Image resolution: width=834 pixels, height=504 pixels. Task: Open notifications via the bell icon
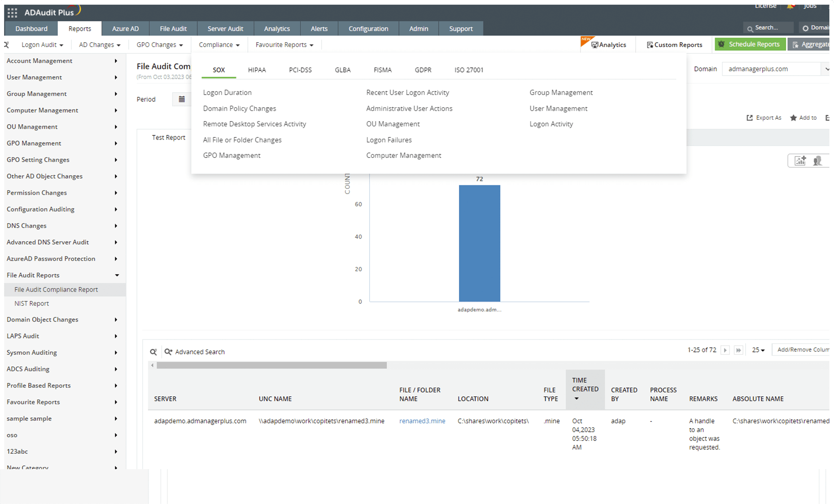[x=790, y=6]
